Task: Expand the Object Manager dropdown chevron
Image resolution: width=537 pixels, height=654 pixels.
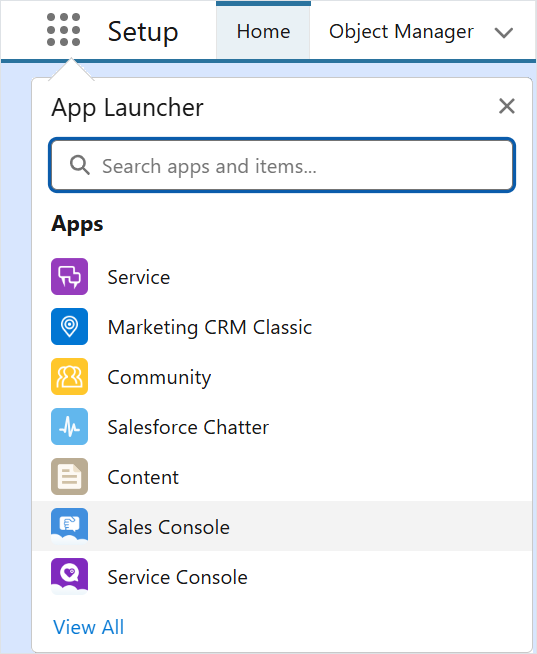Action: coord(504,33)
